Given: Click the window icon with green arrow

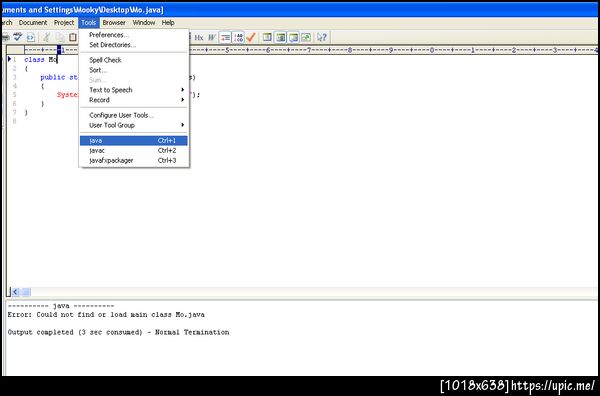Looking at the screenshot, I should 306,37.
